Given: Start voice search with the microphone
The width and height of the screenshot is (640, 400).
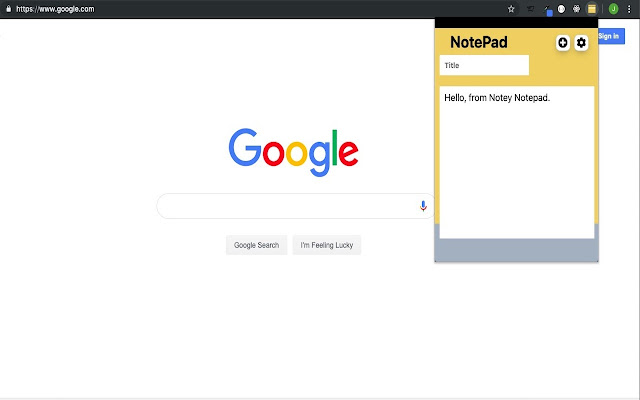Looking at the screenshot, I should point(423,206).
